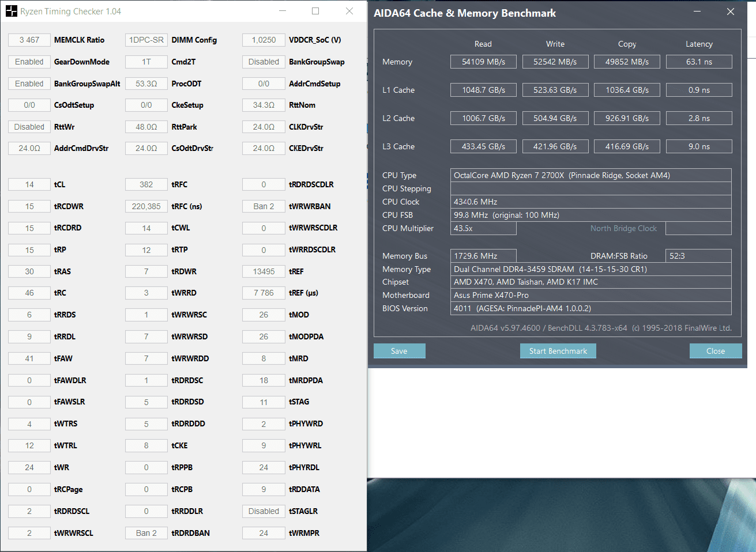Close AIDA64 window with X icon

pyautogui.click(x=731, y=12)
